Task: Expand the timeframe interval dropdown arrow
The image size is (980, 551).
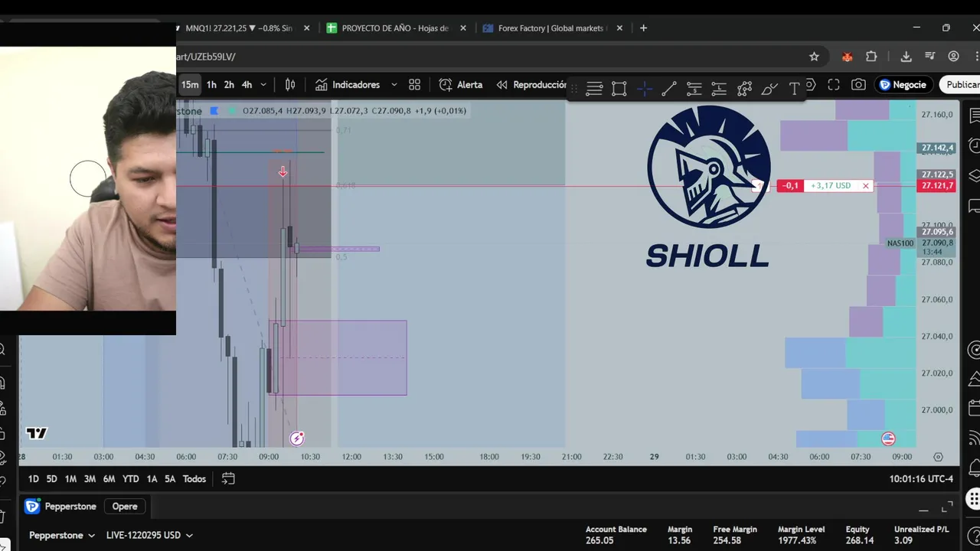Action: [263, 85]
